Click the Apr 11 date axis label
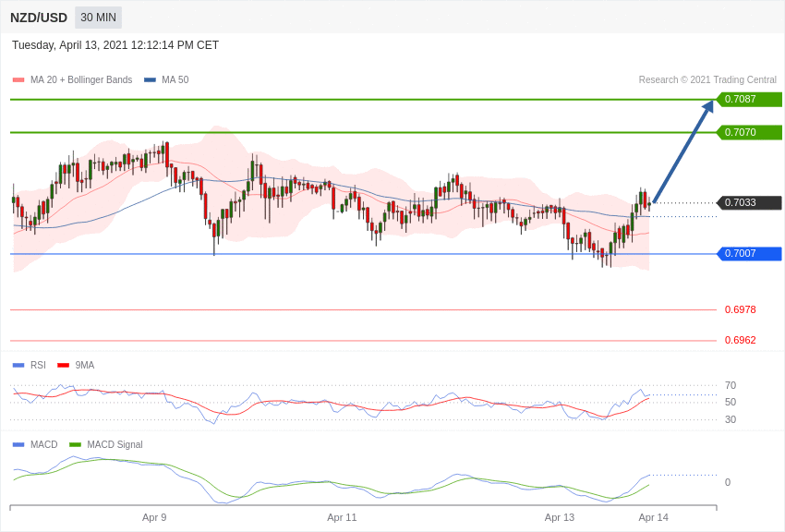785x532 pixels. pyautogui.click(x=342, y=517)
